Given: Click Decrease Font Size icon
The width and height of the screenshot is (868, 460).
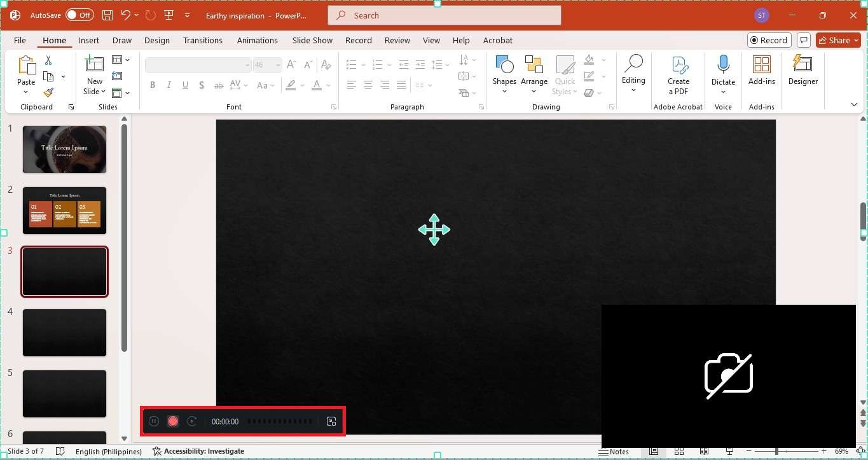Looking at the screenshot, I should pyautogui.click(x=308, y=65).
